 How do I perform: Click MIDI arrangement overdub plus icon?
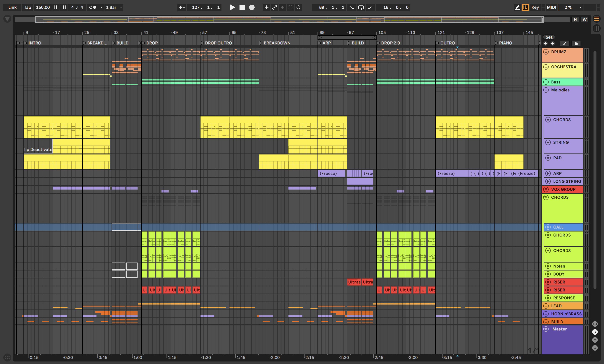(266, 7)
